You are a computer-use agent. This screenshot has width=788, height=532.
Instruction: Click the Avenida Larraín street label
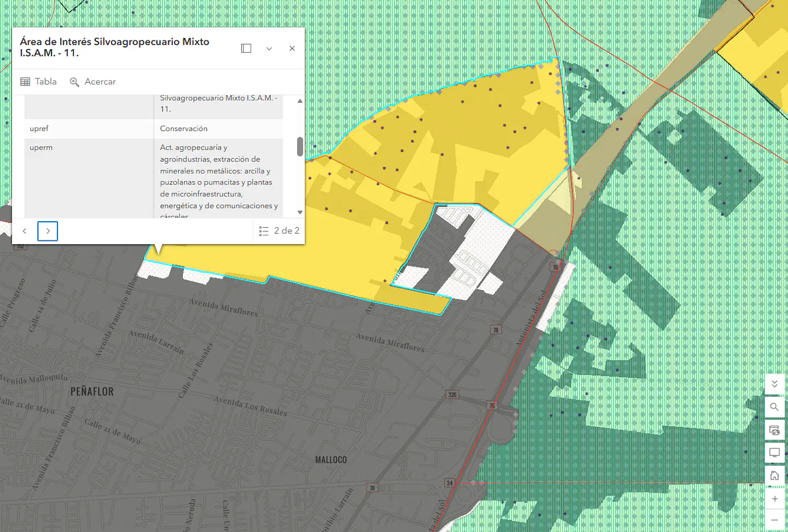tap(157, 342)
